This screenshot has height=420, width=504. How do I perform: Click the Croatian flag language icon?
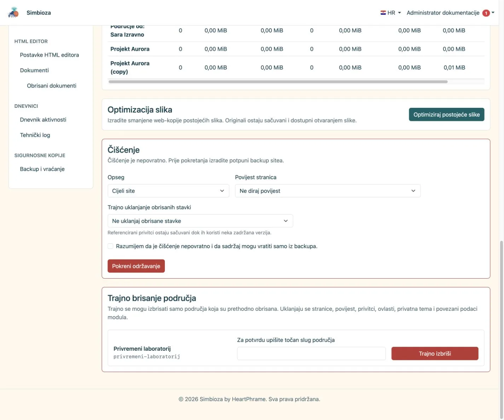click(383, 13)
